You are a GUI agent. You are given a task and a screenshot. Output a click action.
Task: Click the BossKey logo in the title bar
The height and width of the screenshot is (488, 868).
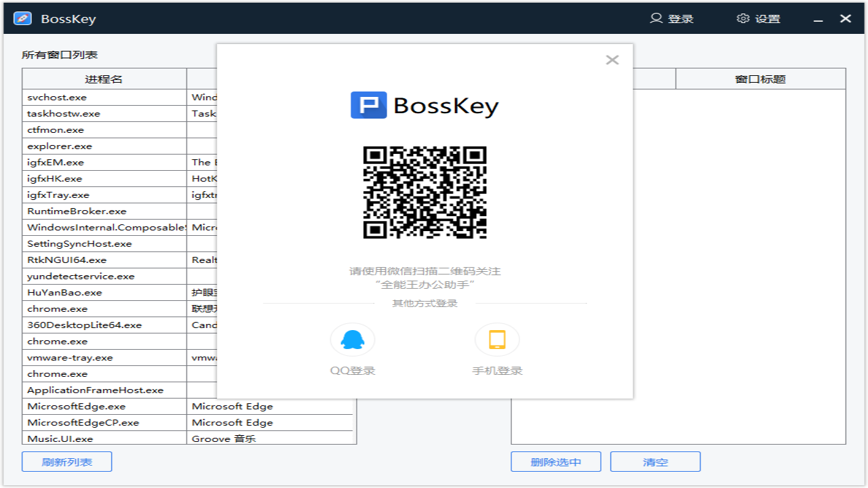(22, 18)
